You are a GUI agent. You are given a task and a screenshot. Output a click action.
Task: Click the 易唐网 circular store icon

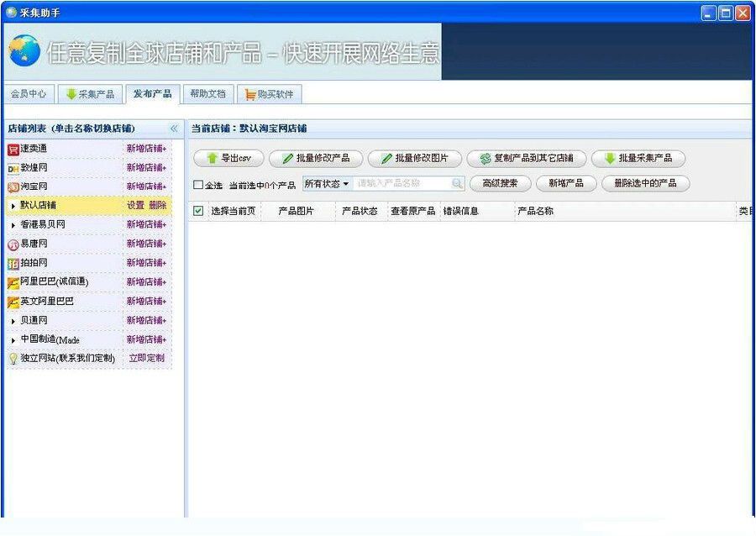[12, 244]
